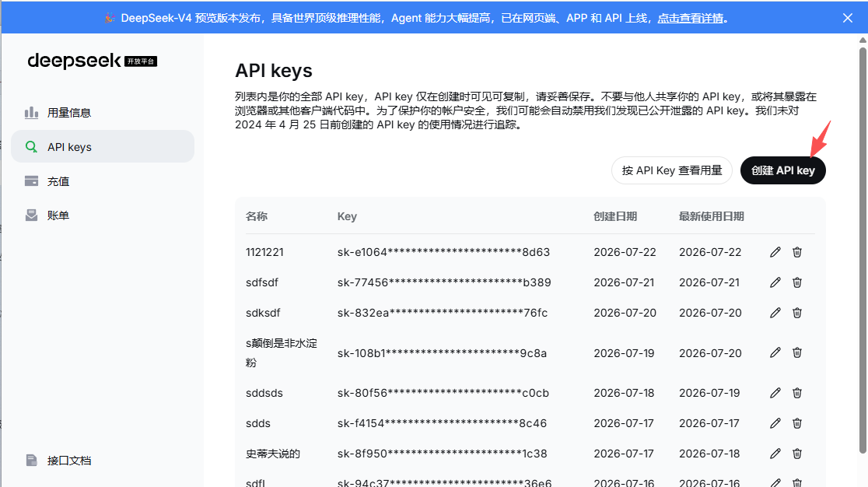Image resolution: width=868 pixels, height=487 pixels.
Task: Open 用量信息 in the sidebar
Action: click(103, 113)
